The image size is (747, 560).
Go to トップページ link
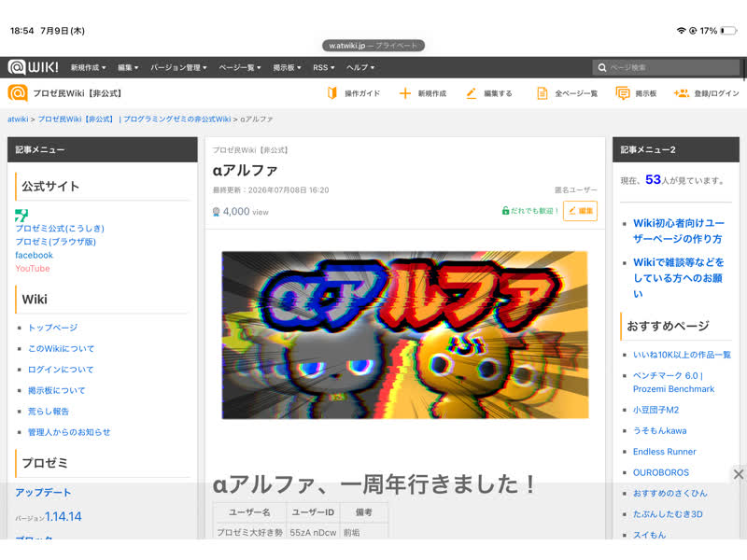(52, 328)
